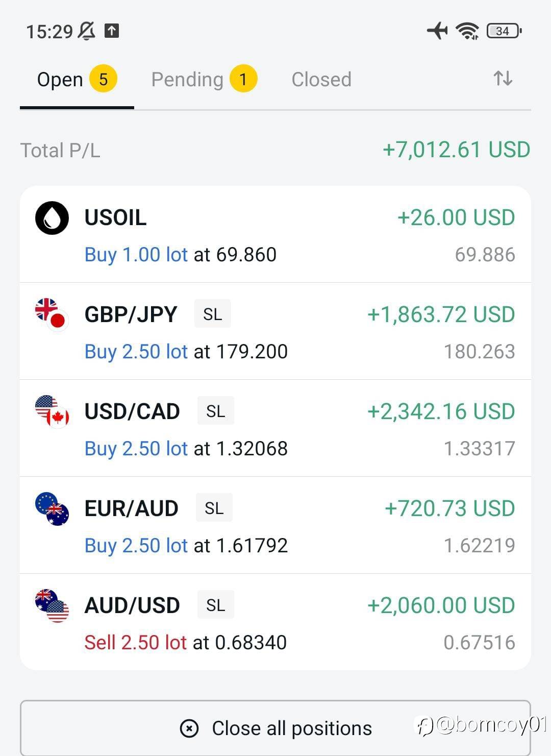This screenshot has width=551, height=756.
Task: Tap the USD/CAD flag pair icon
Action: pyautogui.click(x=52, y=411)
